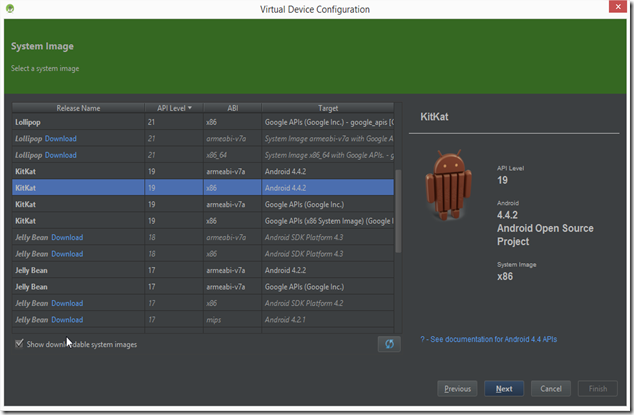Sort by Target column header

click(328, 108)
